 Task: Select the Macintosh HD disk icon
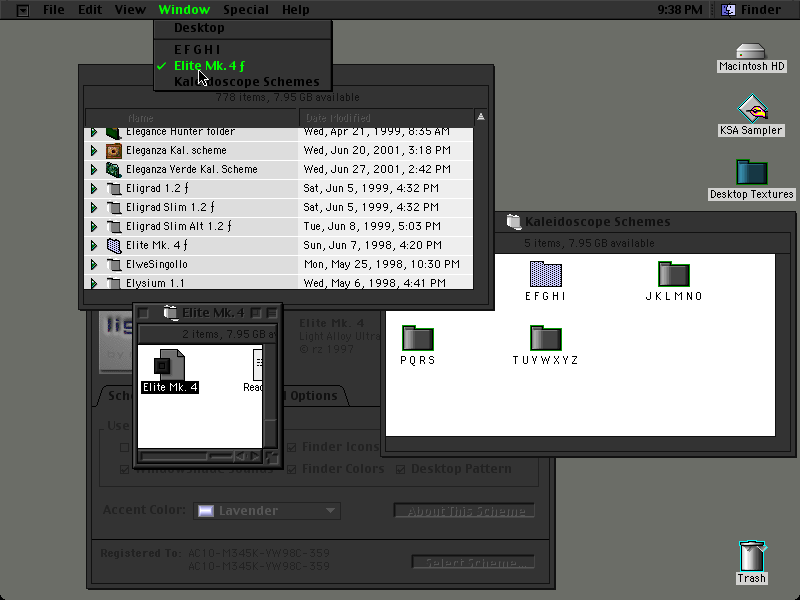751,52
